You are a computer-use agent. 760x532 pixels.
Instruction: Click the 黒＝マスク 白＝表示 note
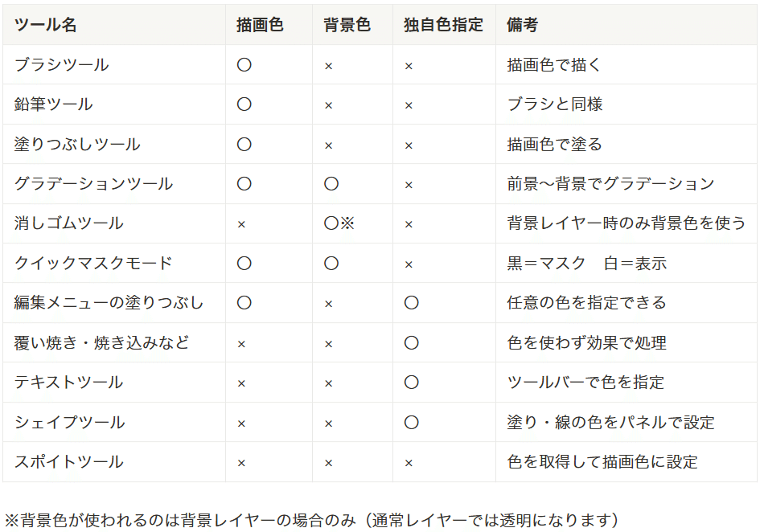click(x=587, y=263)
